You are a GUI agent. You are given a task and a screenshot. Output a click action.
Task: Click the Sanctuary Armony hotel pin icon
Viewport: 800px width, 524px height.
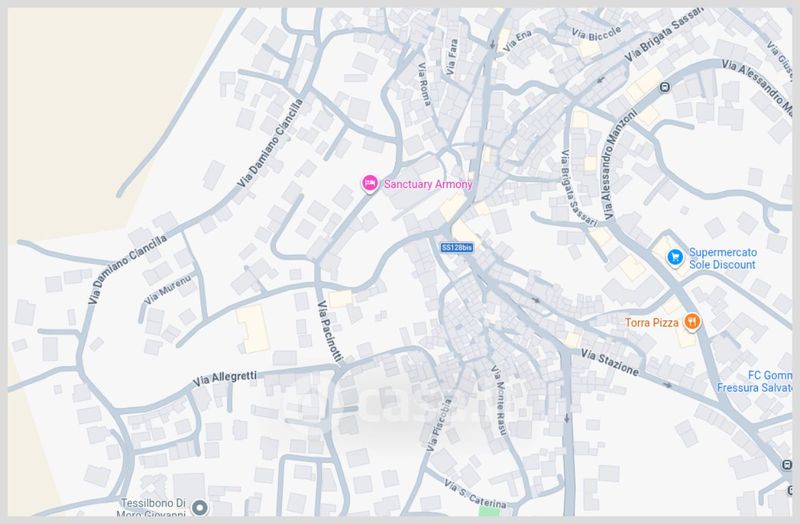(x=370, y=183)
